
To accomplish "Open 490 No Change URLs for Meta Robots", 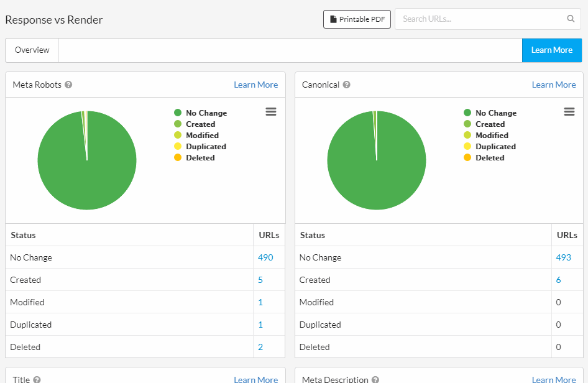I will (265, 257).
